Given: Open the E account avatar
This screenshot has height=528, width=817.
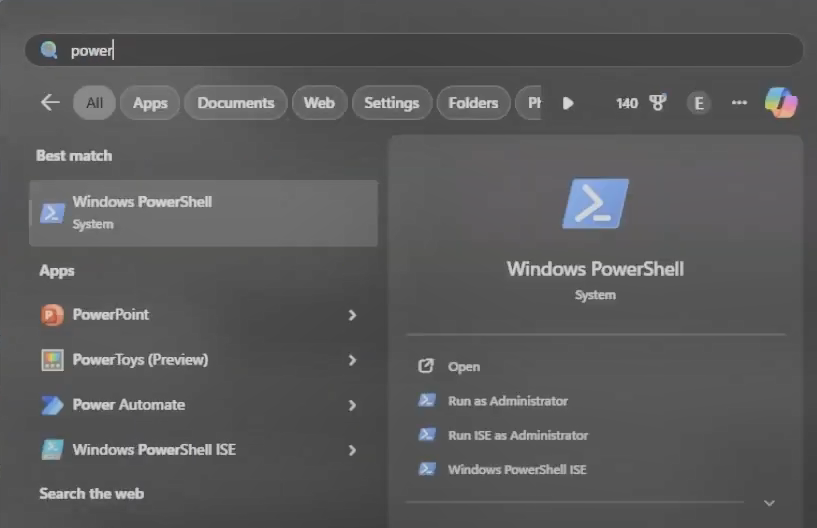Looking at the screenshot, I should tap(699, 103).
